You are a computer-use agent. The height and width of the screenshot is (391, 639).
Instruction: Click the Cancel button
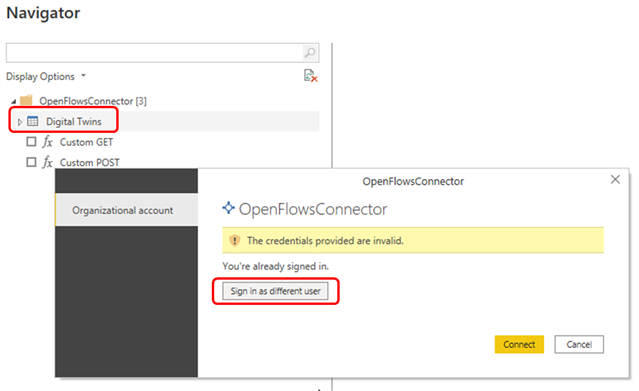(579, 345)
